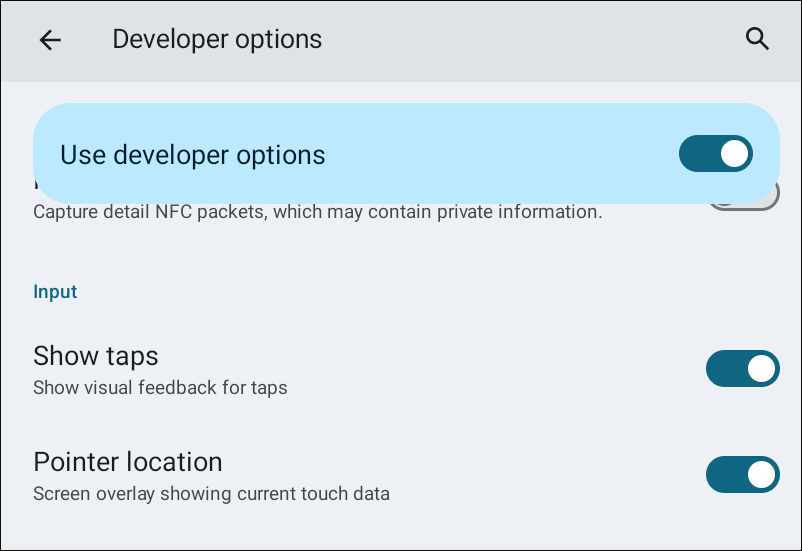Disable the Show taps toggle
The image size is (802, 551).
click(742, 369)
